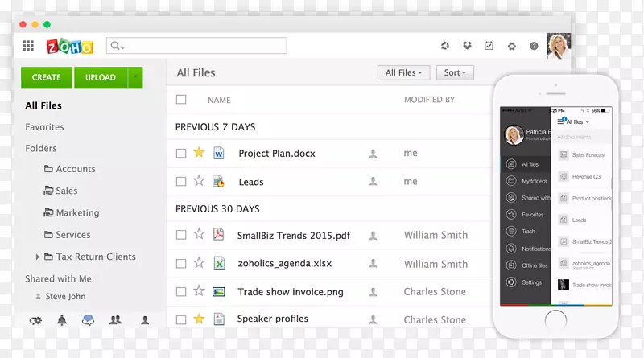Check the Project Plan.docx checkbox
The image size is (644, 358).
[x=181, y=153]
